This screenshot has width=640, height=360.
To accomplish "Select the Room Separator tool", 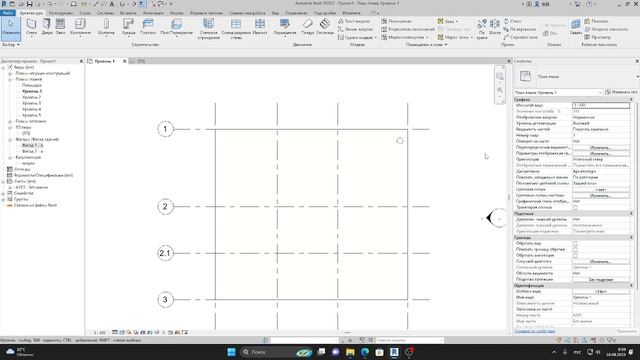I will coord(408,29).
